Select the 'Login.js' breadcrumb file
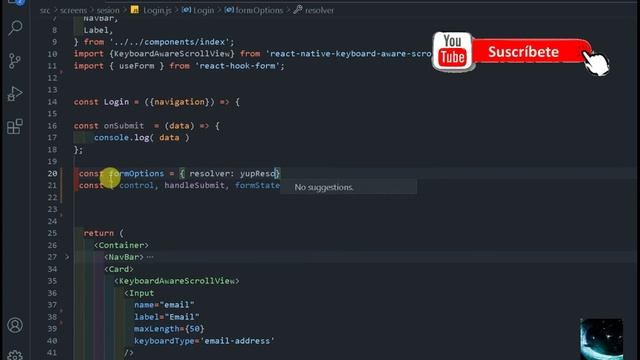 pyautogui.click(x=157, y=10)
